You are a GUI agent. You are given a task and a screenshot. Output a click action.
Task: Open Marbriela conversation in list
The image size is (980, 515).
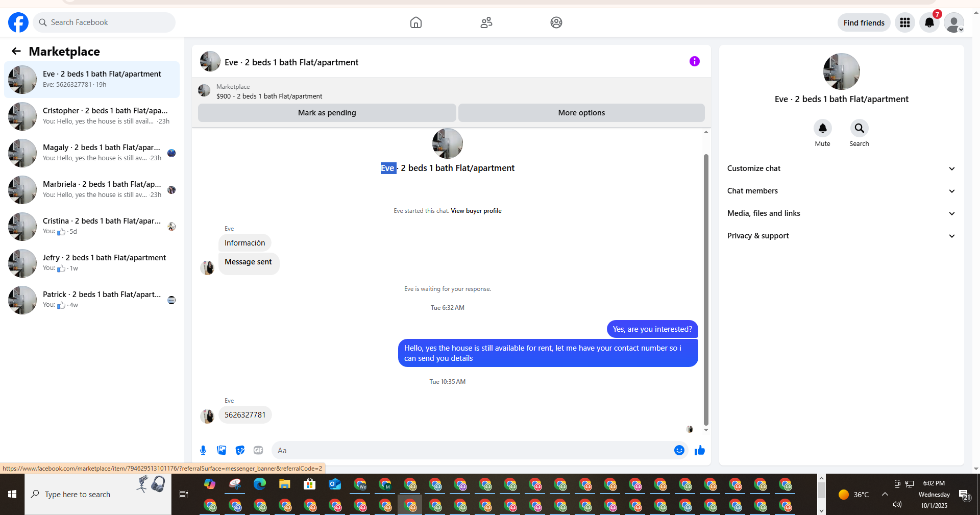click(x=92, y=190)
